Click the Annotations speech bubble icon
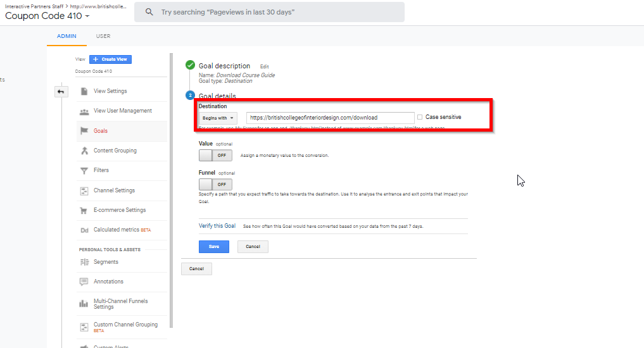This screenshot has height=348, width=644. tap(84, 282)
